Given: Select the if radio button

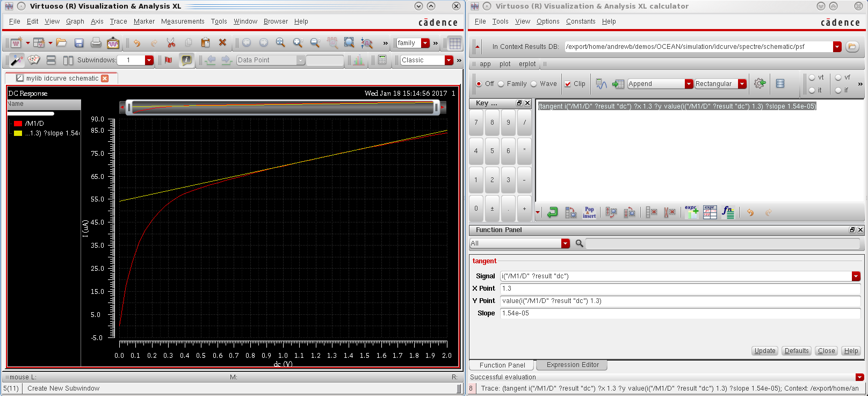Looking at the screenshot, I should pyautogui.click(x=838, y=90).
